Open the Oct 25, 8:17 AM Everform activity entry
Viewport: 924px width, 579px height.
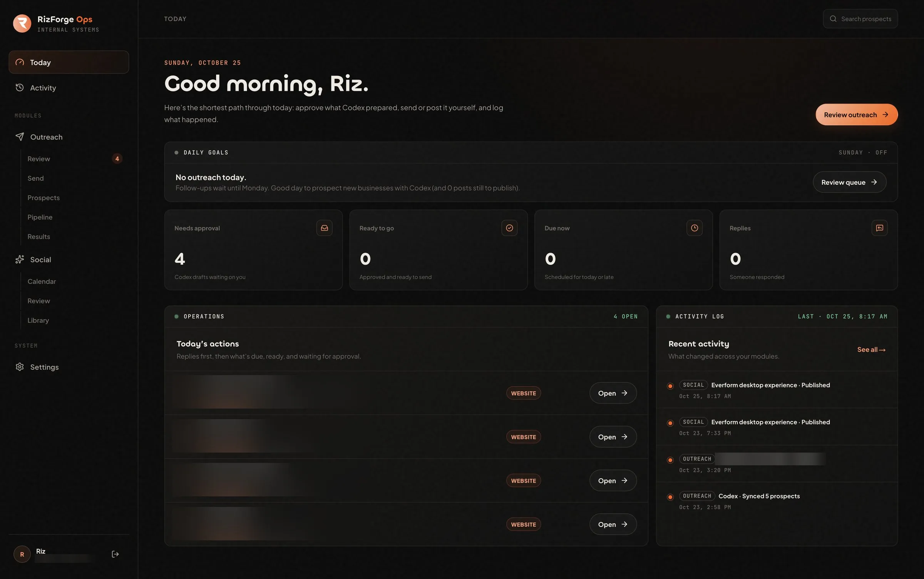[x=777, y=390]
